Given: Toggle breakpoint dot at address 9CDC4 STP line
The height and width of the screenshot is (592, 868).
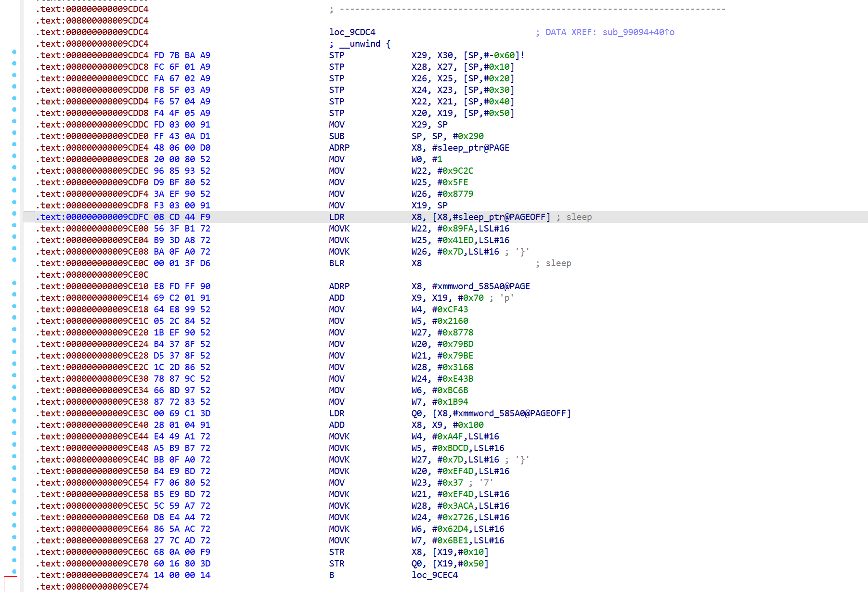Looking at the screenshot, I should pos(14,51).
